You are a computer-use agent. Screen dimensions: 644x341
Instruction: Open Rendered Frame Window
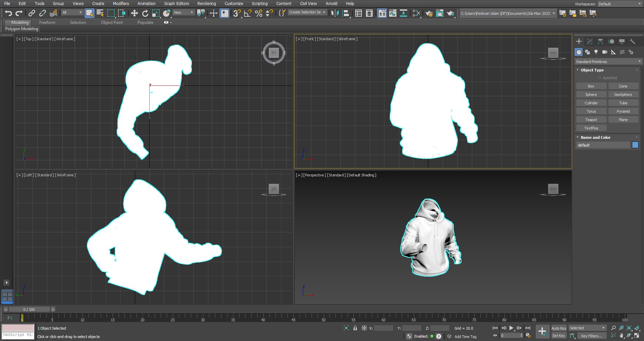(x=439, y=13)
